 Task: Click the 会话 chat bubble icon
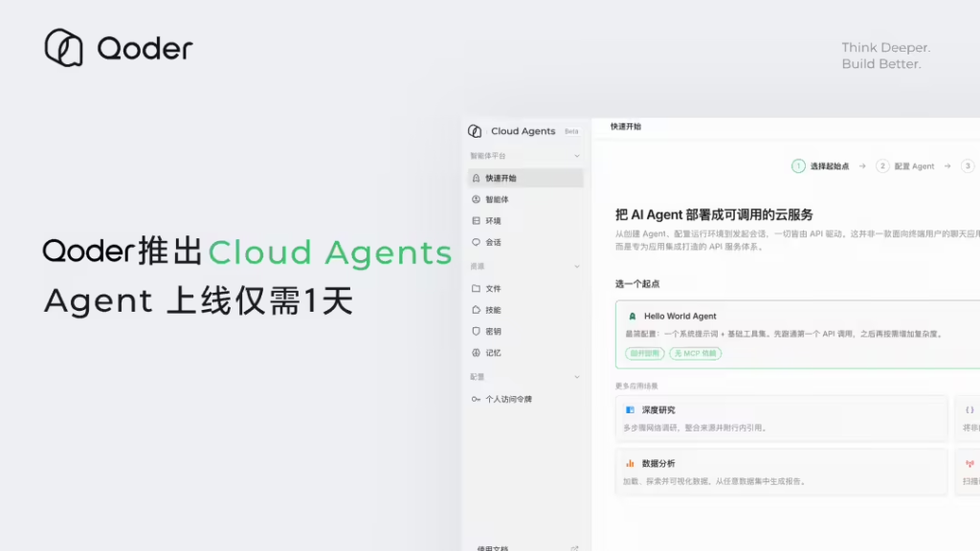(x=477, y=242)
